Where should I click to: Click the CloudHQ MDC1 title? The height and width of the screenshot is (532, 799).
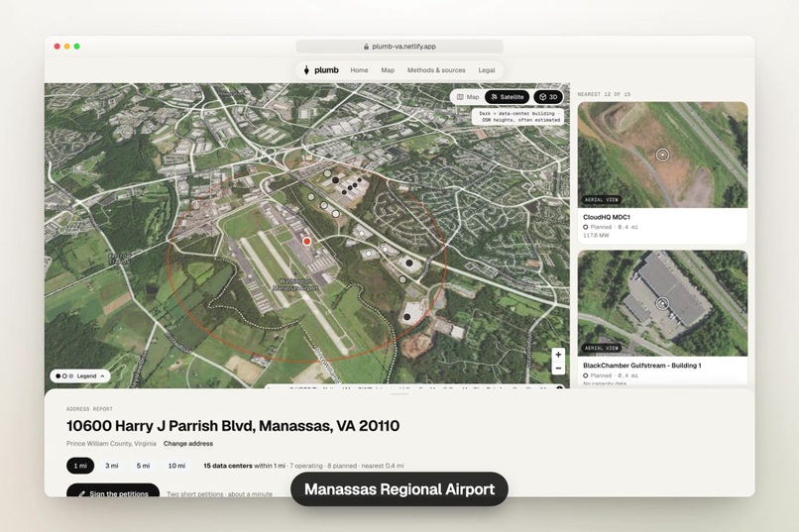click(x=607, y=217)
